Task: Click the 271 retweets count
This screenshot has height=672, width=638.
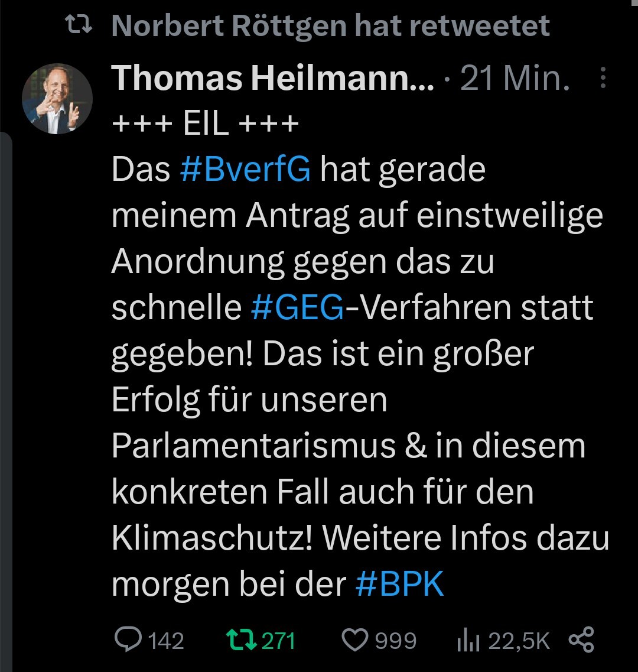Action: 278,641
